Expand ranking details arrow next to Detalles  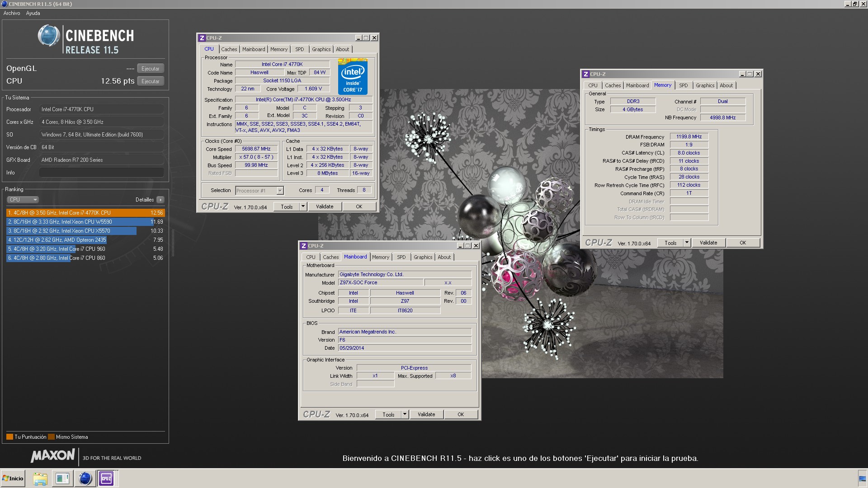tap(160, 200)
